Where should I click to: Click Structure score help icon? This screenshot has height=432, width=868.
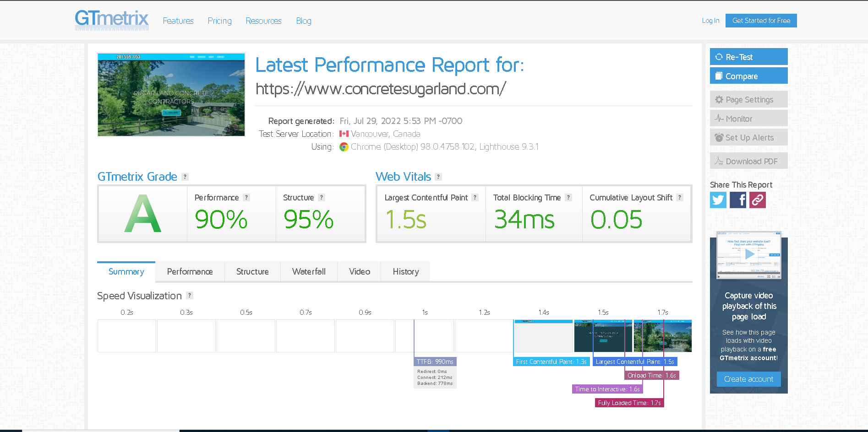point(322,197)
